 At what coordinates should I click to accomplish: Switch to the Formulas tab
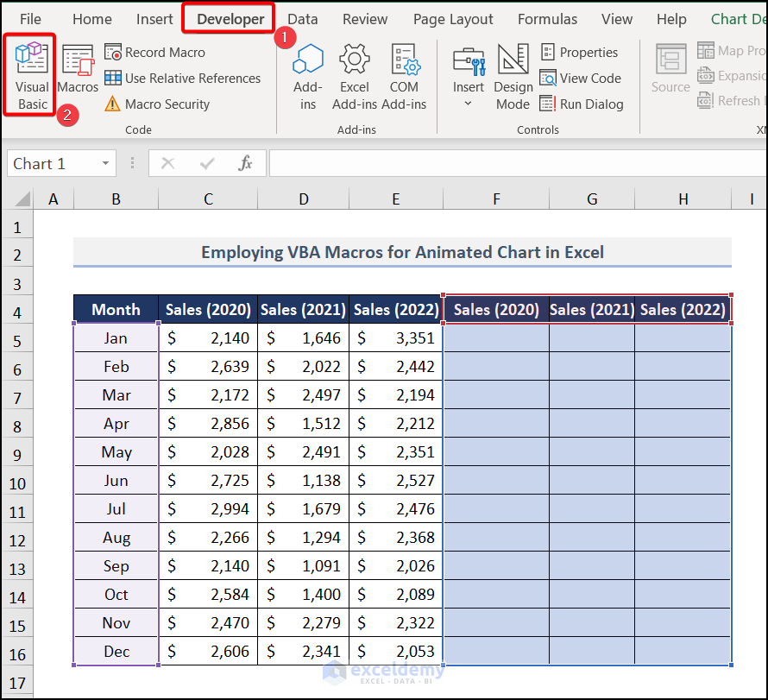tap(547, 19)
